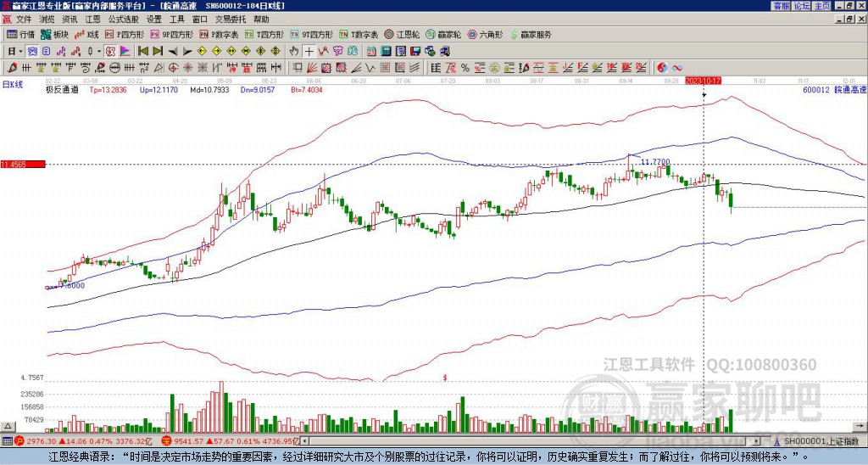
Task: Open the T数字表 tool
Action: [359, 34]
